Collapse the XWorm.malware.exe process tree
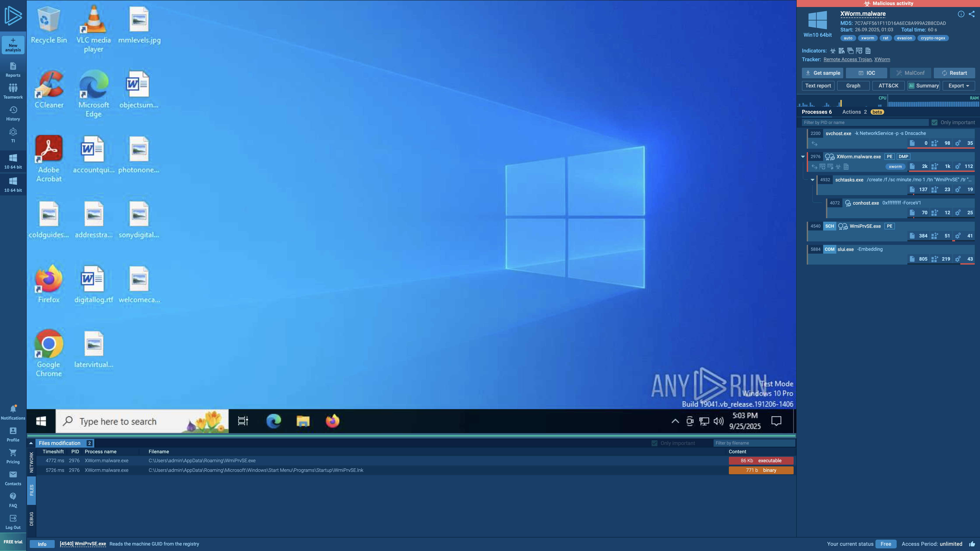The width and height of the screenshot is (980, 551). 803,157
